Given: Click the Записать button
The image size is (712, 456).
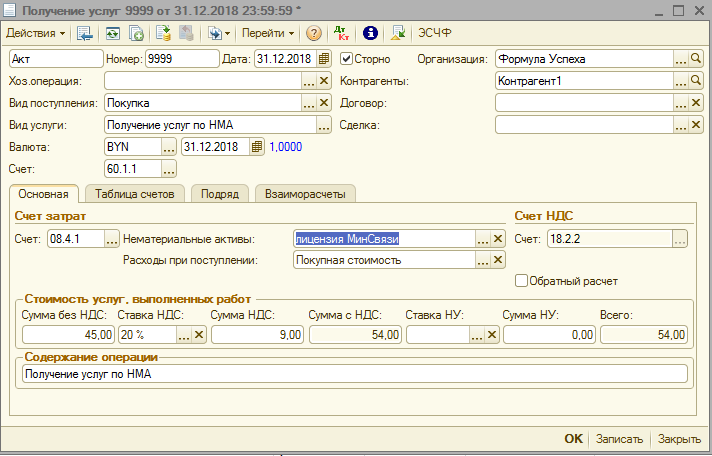Looking at the screenshot, I should (x=619, y=439).
